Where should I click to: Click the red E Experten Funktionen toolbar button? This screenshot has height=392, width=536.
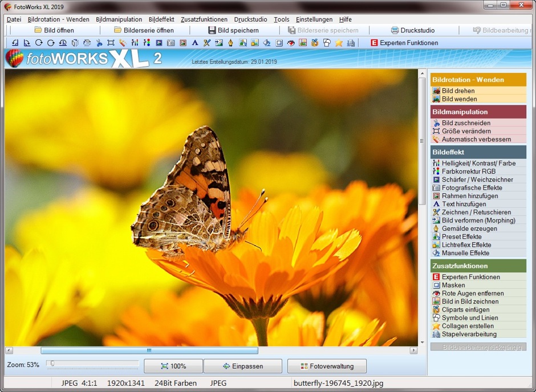click(x=404, y=43)
